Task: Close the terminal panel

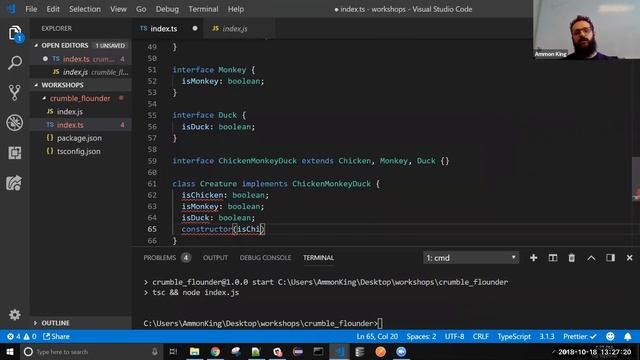Action: click(629, 258)
